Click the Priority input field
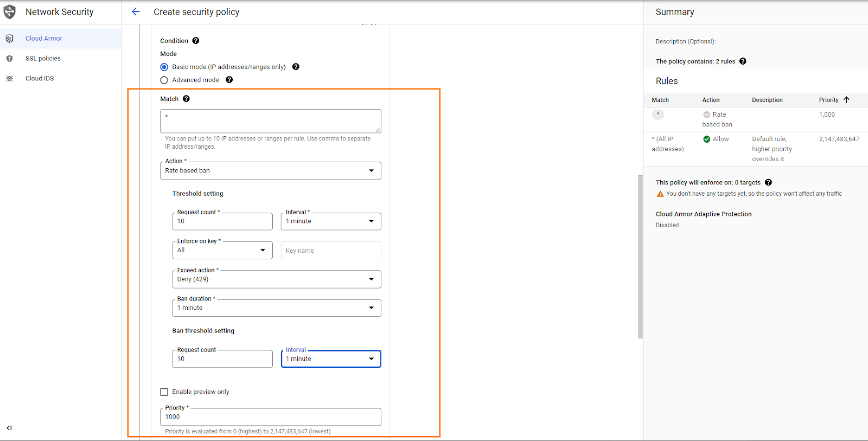Viewport: 868px width, 441px height. point(271,417)
